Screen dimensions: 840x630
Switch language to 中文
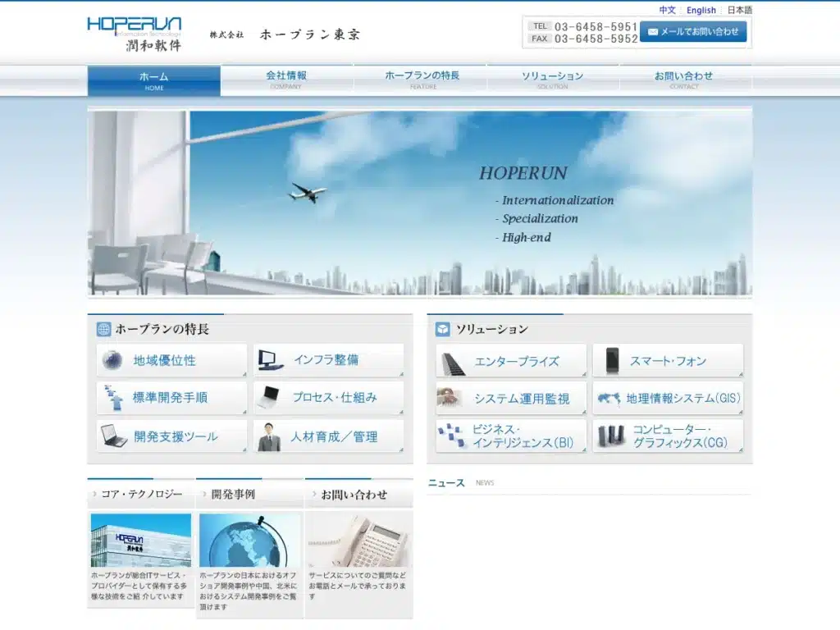pos(667,10)
